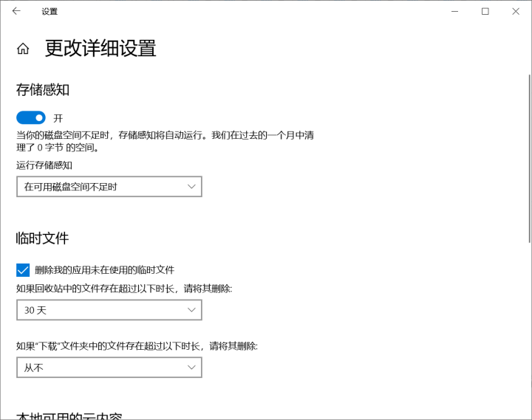Click the chevron arrow beside 从不
This screenshot has width=532, height=420.
pos(191,367)
